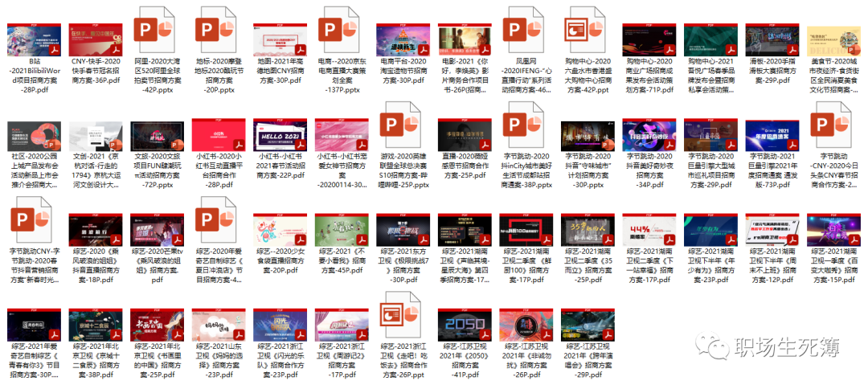The height and width of the screenshot is (385, 868).
Task: Select the 阿里-2020大湾区520阿里全球拍卖节 PowerPoint file icon
Action: pyautogui.click(x=154, y=30)
